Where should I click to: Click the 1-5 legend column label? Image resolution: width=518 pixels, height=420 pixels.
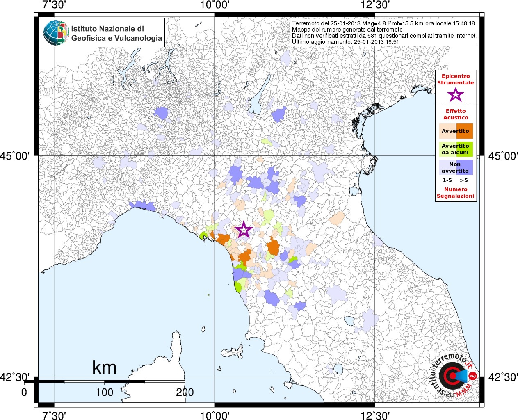point(447,180)
